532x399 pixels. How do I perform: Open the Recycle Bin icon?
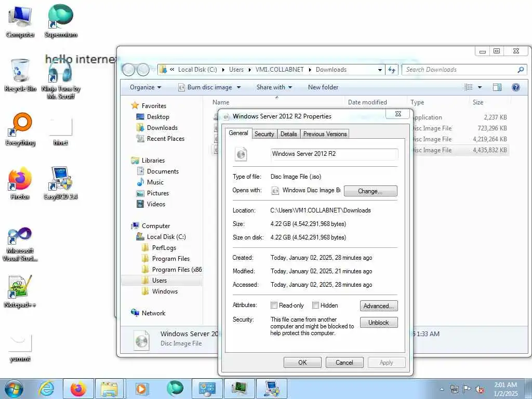pyautogui.click(x=20, y=75)
